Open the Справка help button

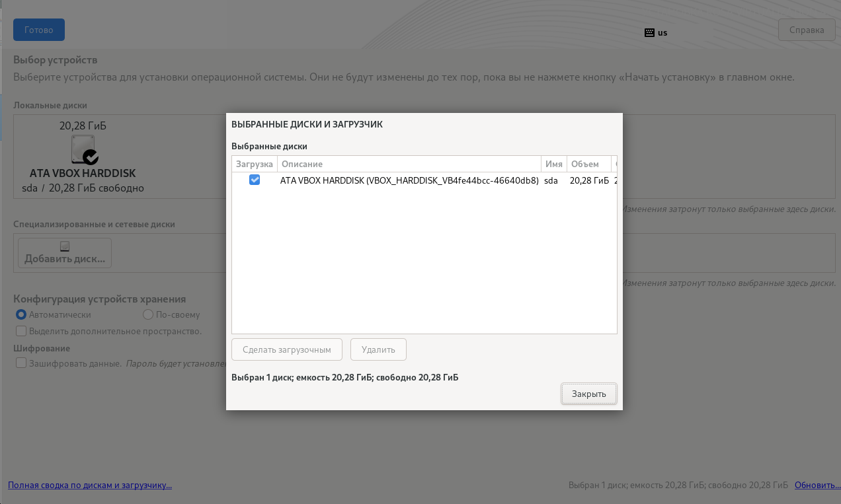[x=807, y=30]
